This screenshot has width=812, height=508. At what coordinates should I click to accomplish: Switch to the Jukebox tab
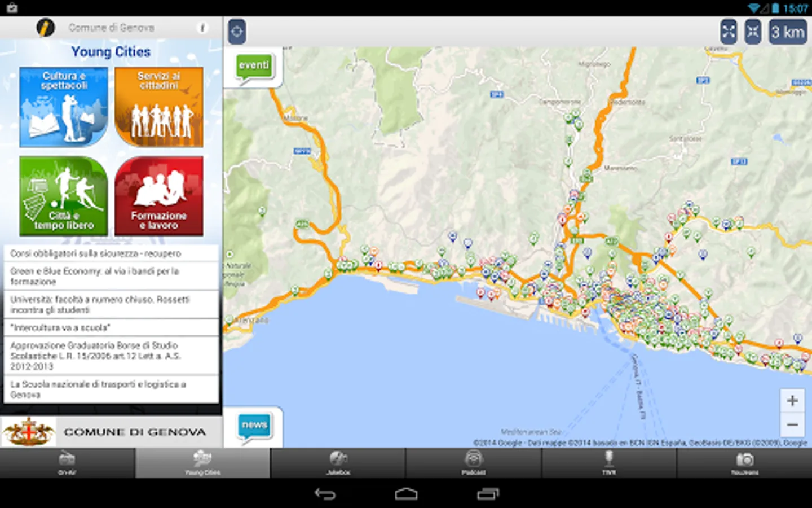point(338,463)
